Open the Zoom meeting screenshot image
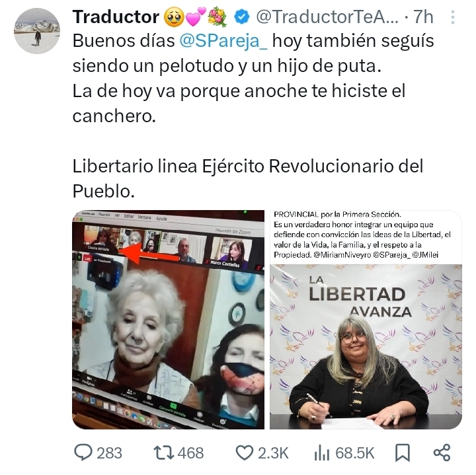 coord(168,319)
